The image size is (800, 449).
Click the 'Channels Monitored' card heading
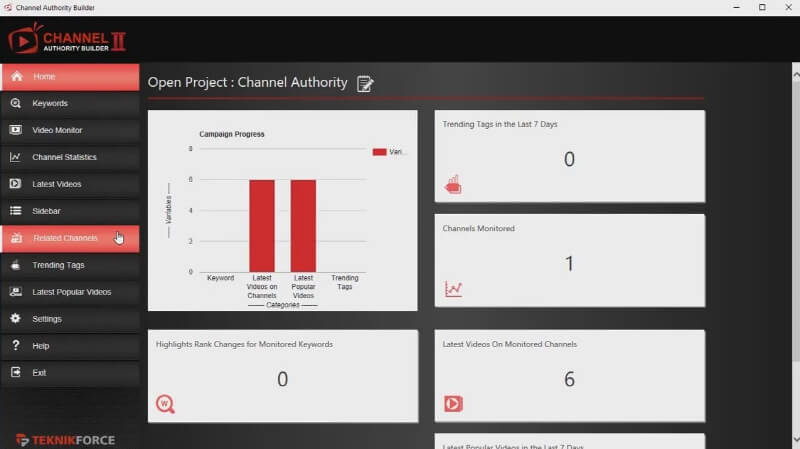tap(479, 229)
